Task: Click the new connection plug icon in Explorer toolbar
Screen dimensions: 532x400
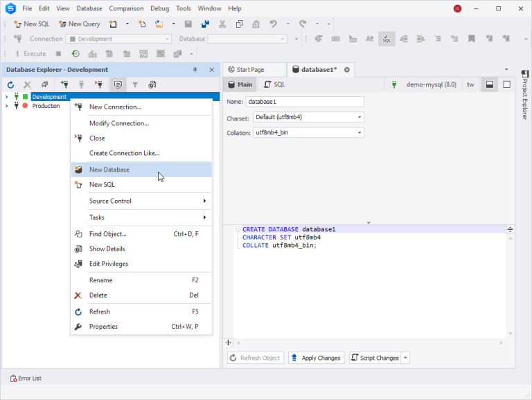Action: coord(64,84)
